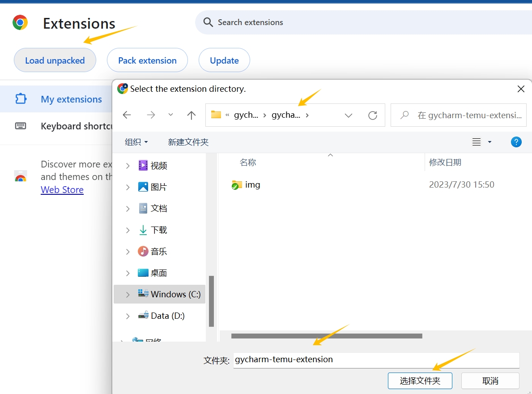Open the Keyboard shortcuts section
532x394 pixels.
(x=56, y=126)
